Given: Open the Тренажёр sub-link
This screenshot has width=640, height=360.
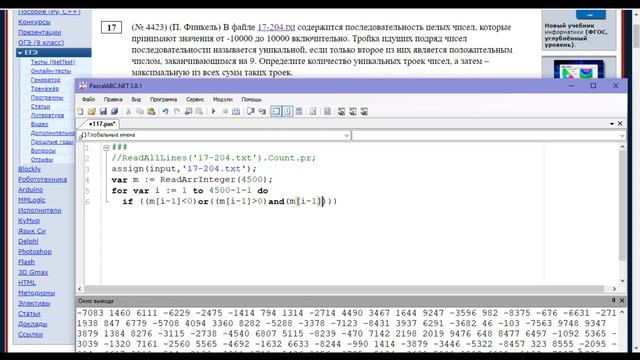Looking at the screenshot, I should [45, 89].
